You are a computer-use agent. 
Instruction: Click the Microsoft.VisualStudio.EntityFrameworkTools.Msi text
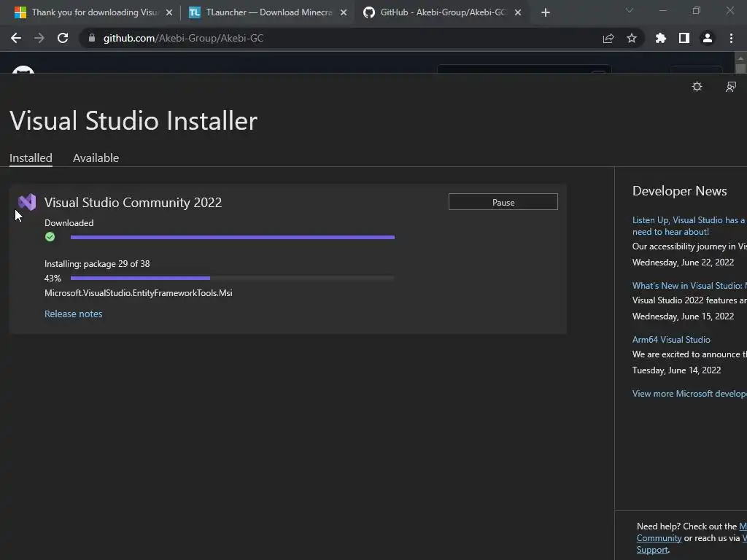point(138,293)
